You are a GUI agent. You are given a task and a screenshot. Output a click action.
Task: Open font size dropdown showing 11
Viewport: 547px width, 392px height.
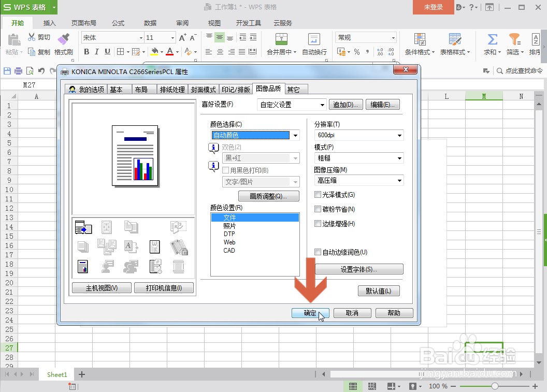coord(172,38)
